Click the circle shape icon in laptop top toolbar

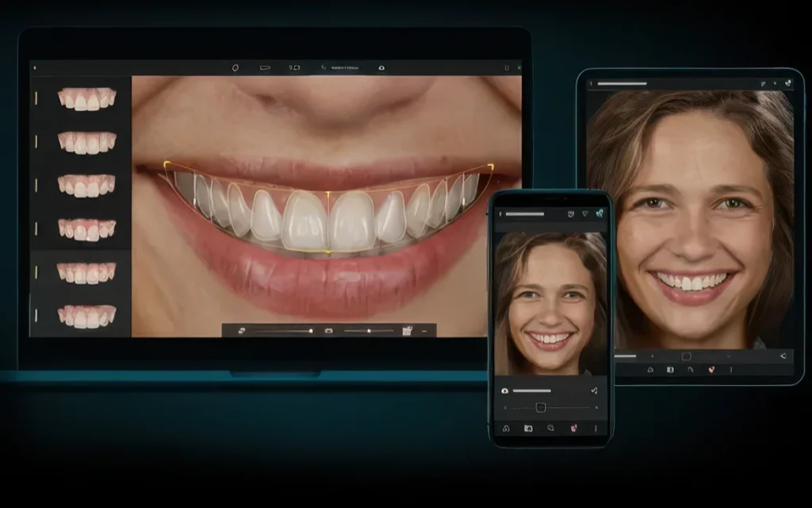pos(236,68)
